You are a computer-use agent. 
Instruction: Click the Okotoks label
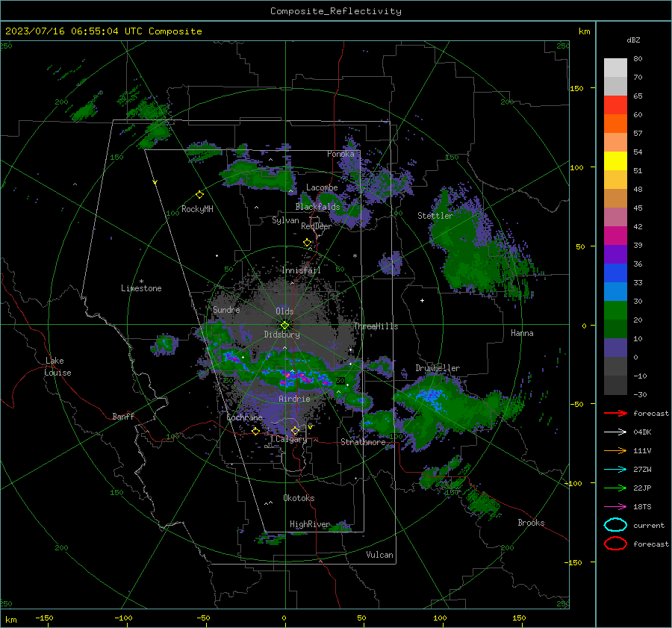(x=299, y=498)
